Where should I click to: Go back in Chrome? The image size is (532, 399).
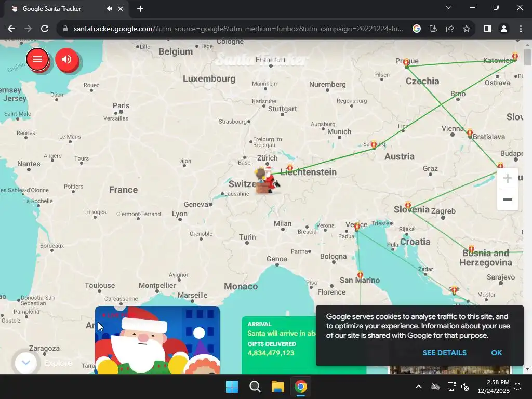(11, 29)
